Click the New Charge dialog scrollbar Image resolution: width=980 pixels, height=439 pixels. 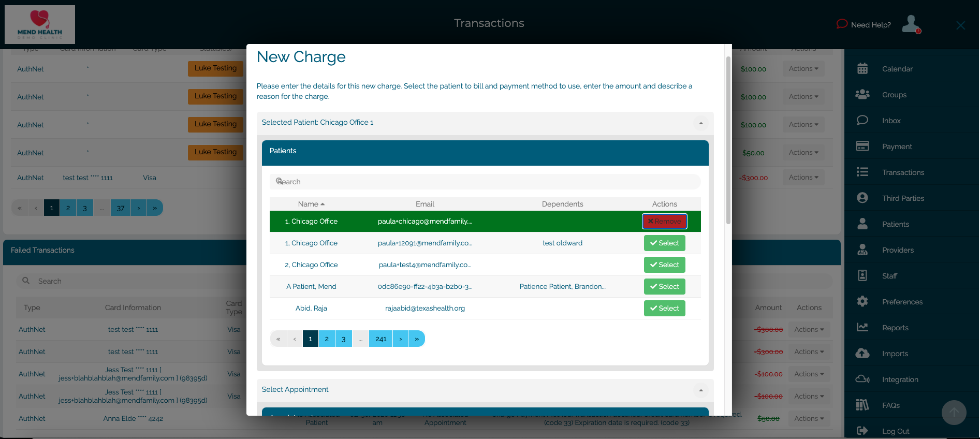(728, 140)
